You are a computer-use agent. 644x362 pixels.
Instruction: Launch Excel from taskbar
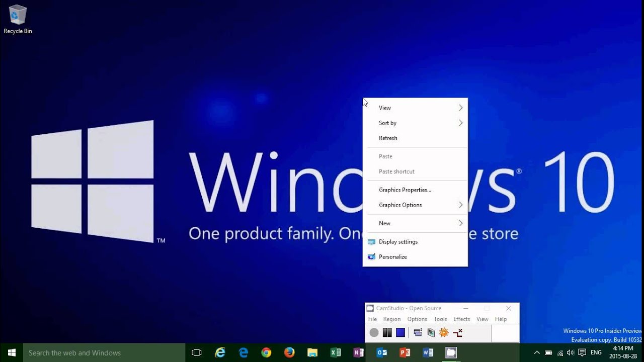click(x=336, y=352)
